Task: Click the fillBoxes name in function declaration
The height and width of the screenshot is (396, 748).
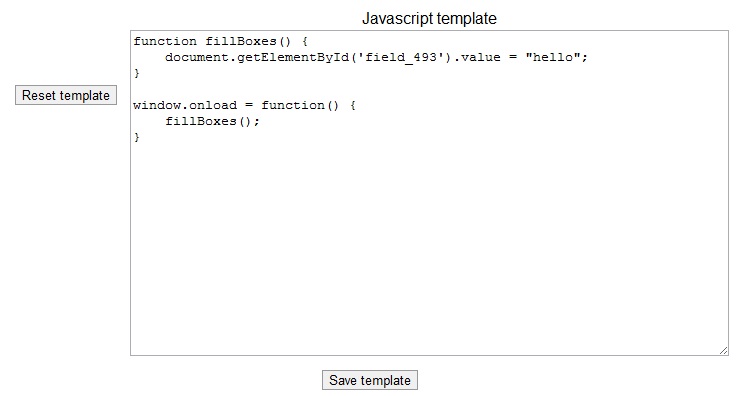Action: click(241, 42)
